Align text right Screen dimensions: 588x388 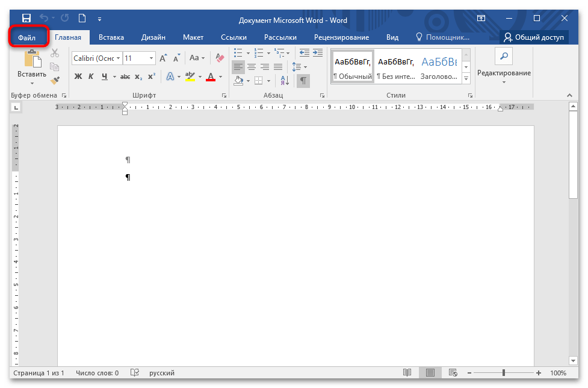tap(265, 67)
